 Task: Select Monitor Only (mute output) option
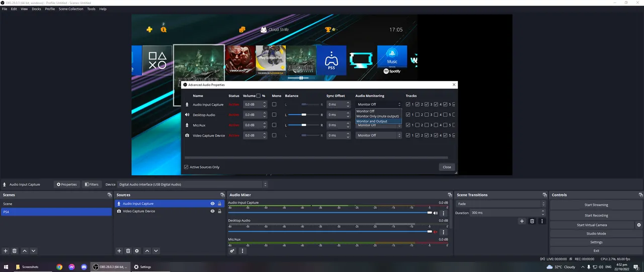click(x=378, y=116)
